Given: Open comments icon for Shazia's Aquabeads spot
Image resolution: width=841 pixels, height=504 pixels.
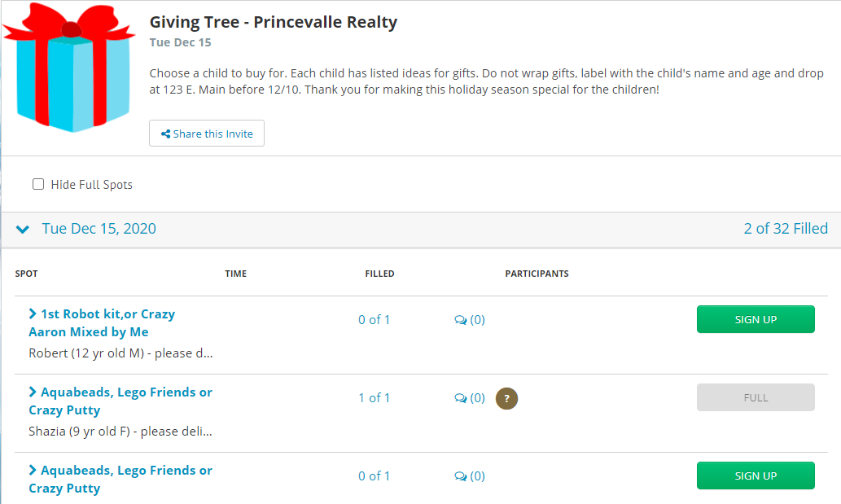Looking at the screenshot, I should click(x=461, y=398).
